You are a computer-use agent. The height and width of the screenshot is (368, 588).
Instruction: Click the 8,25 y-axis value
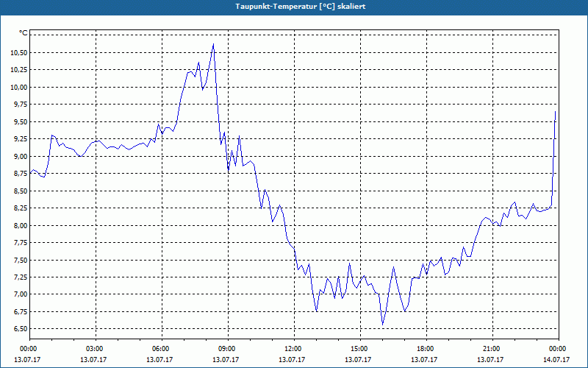point(21,208)
